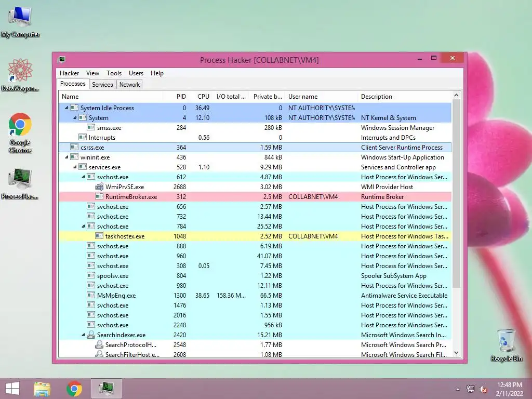Open the Tools menu
This screenshot has width=532, height=399.
pyautogui.click(x=114, y=73)
